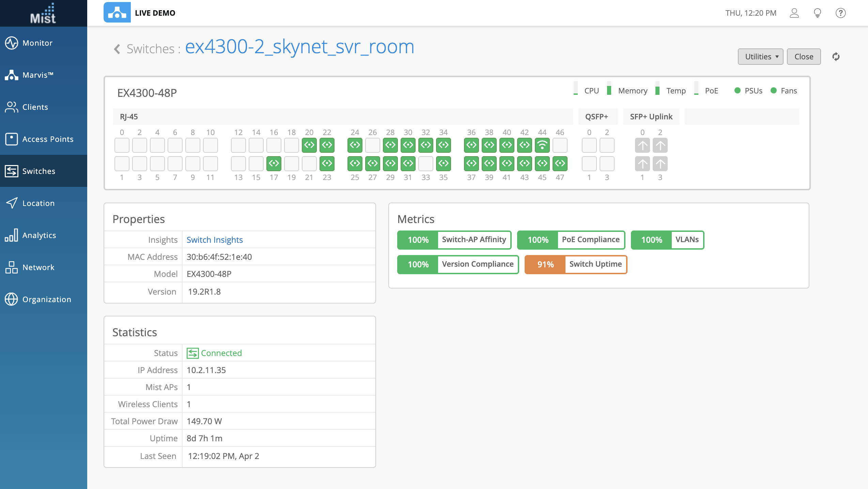Select empty RJ-45 port 0
This screenshot has height=489, width=868.
pyautogui.click(x=122, y=145)
